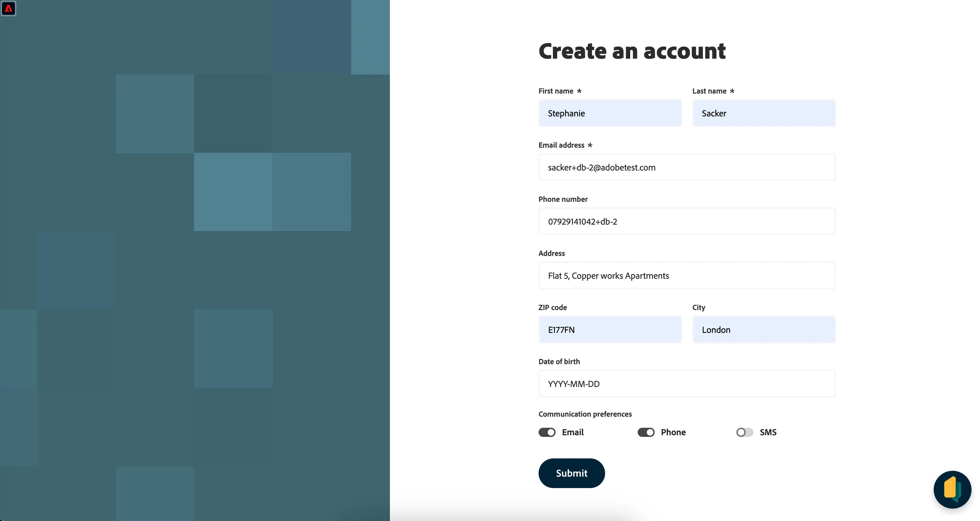Screen dimensions: 980x521
Task: Click the Create an account heading
Action: [x=632, y=51]
